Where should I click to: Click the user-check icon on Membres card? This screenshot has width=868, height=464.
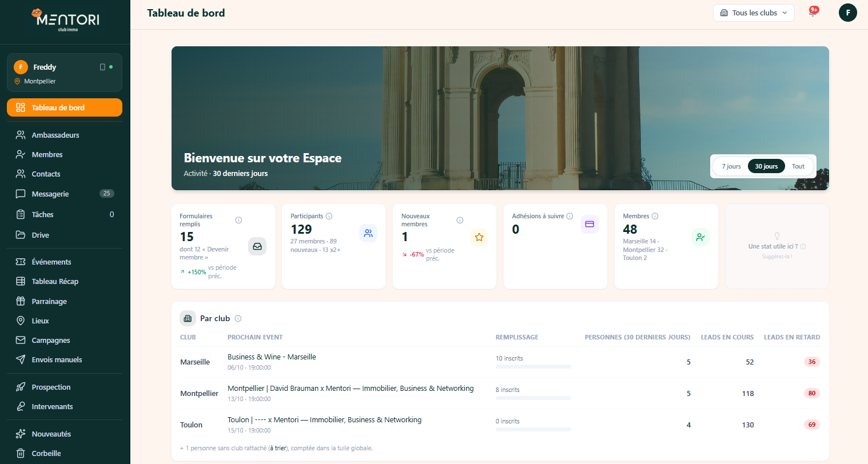pyautogui.click(x=700, y=237)
